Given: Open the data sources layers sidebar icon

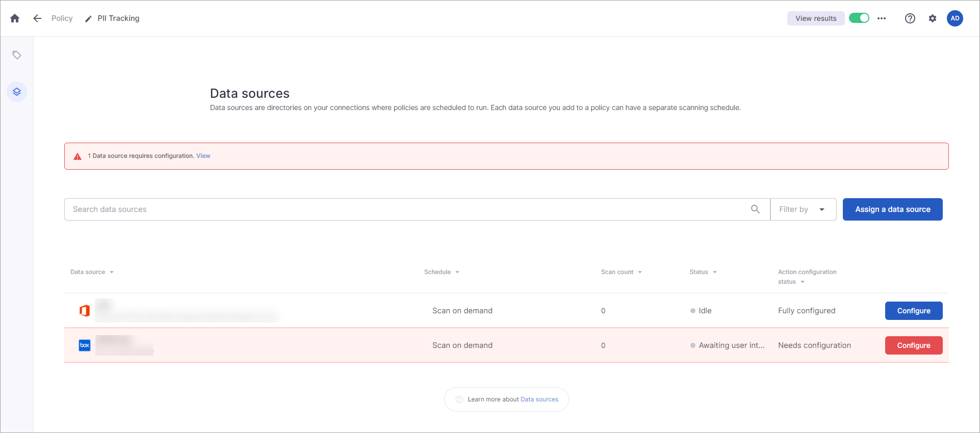Looking at the screenshot, I should pyautogui.click(x=17, y=92).
